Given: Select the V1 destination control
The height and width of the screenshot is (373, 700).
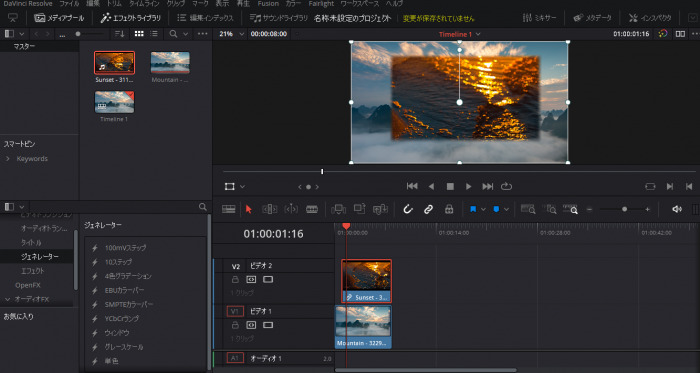Looking at the screenshot, I should pos(235,311).
